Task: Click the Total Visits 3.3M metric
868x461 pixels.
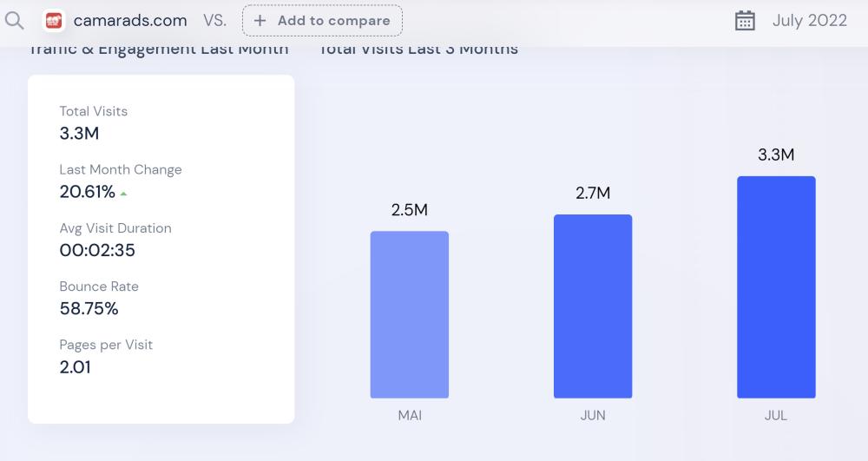Action: 80,134
